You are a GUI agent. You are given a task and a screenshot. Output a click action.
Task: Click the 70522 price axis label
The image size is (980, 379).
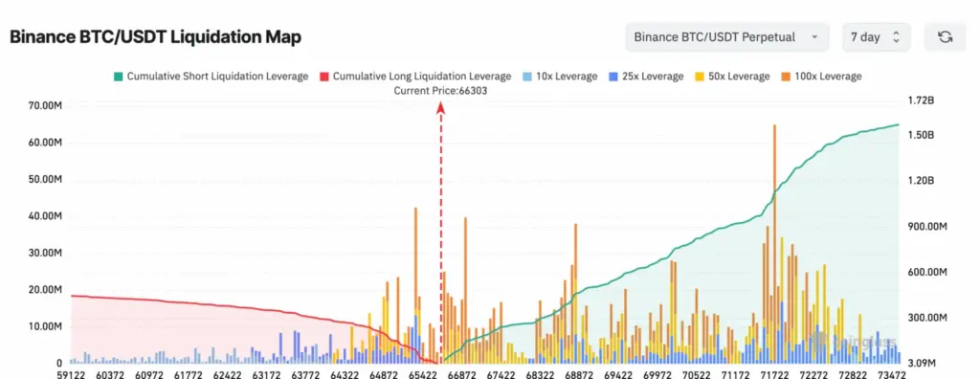coord(697,374)
